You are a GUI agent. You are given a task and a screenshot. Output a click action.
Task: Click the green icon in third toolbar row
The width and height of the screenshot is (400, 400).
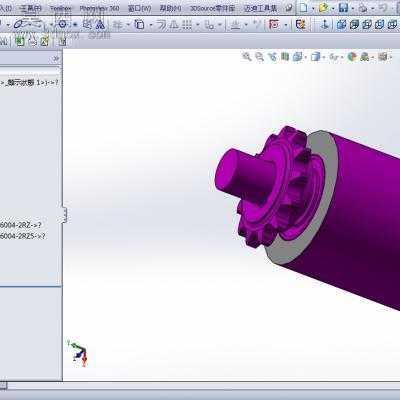tap(21, 42)
